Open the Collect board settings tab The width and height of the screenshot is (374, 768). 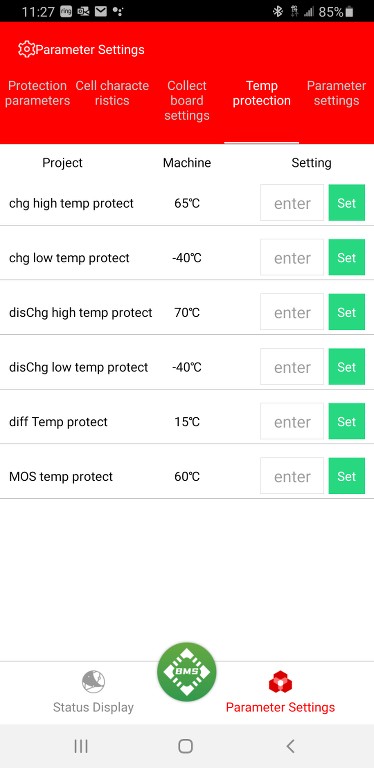187,100
